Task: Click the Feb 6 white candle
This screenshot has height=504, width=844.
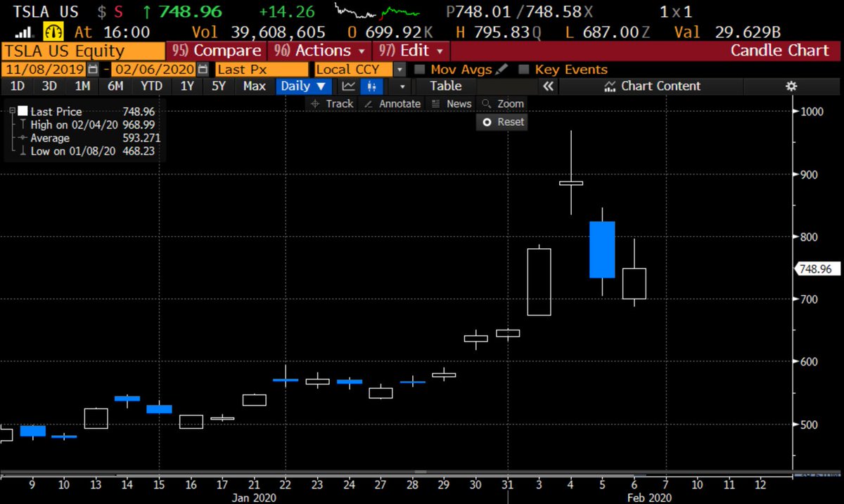Action: (x=634, y=283)
